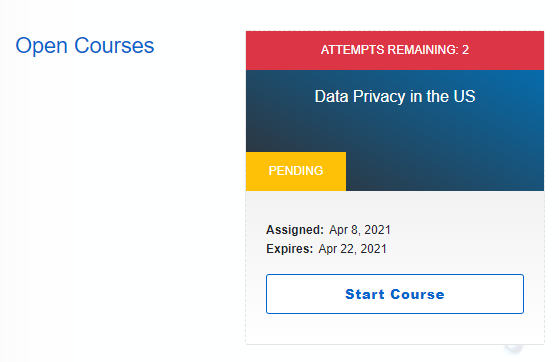This screenshot has height=362, width=559.
Task: Click the Apr 22, 2021 expiry date
Action: click(x=353, y=249)
